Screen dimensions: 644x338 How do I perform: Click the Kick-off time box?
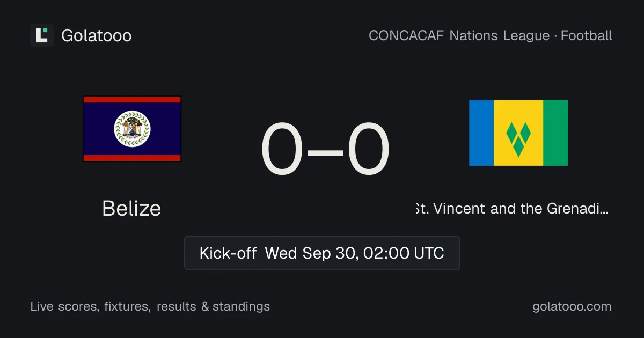point(322,253)
